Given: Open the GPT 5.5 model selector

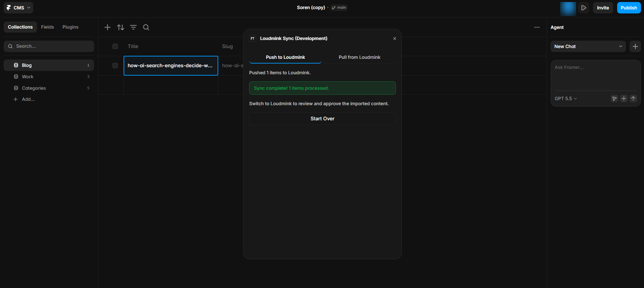Looking at the screenshot, I should (566, 98).
